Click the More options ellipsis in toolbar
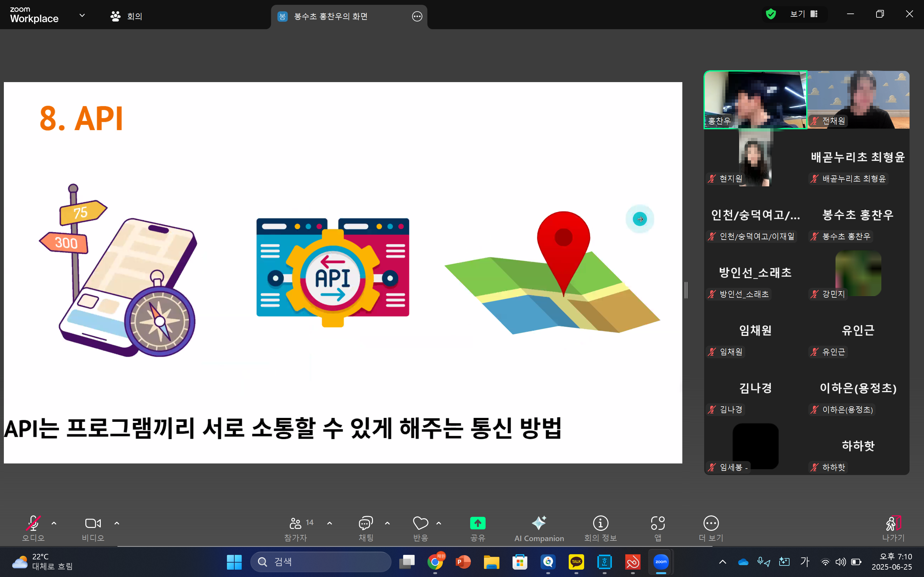 [x=711, y=523]
